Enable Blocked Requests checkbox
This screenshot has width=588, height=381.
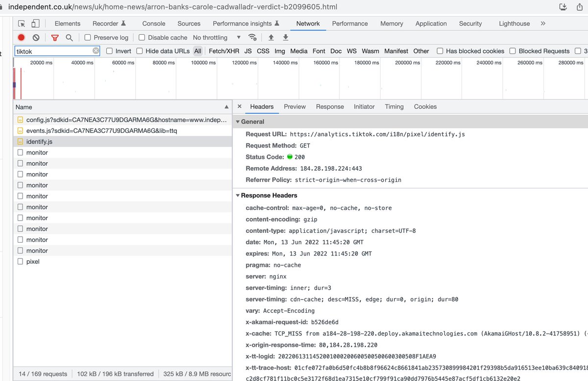[513, 51]
